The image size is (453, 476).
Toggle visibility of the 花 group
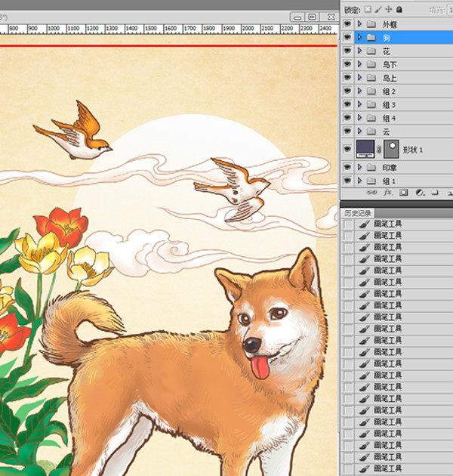click(347, 51)
